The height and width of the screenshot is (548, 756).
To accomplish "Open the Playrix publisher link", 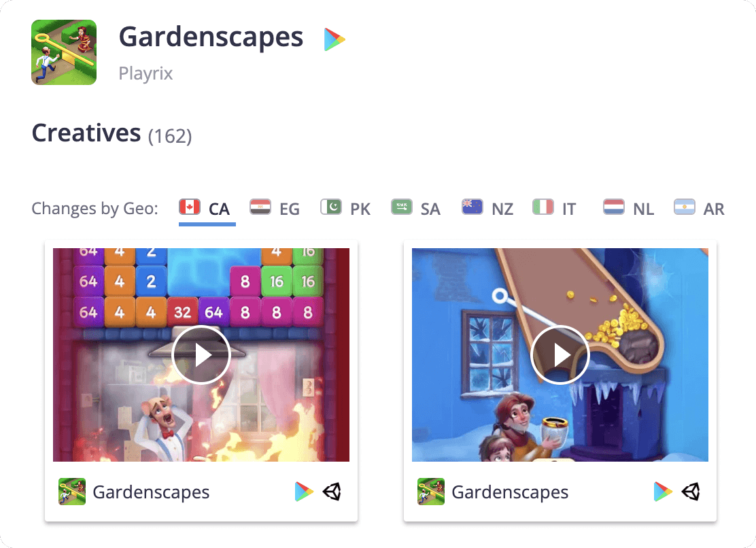I will click(x=145, y=73).
